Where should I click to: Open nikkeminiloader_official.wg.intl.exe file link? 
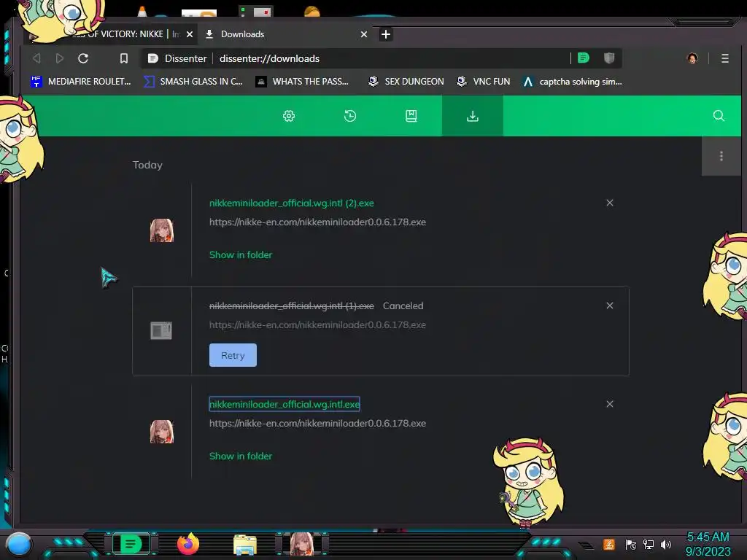(285, 404)
